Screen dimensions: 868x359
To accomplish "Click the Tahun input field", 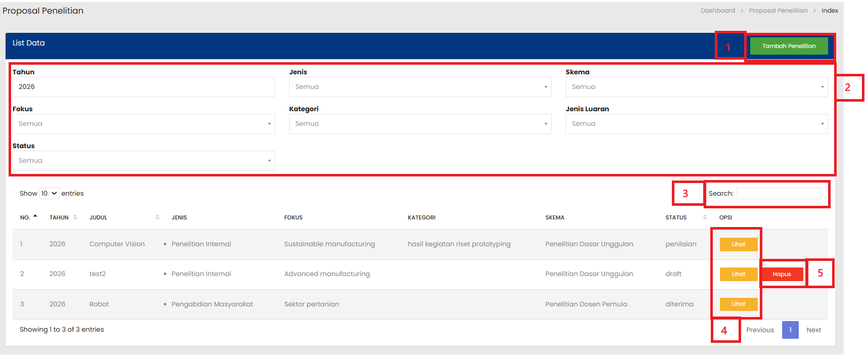I will point(143,87).
